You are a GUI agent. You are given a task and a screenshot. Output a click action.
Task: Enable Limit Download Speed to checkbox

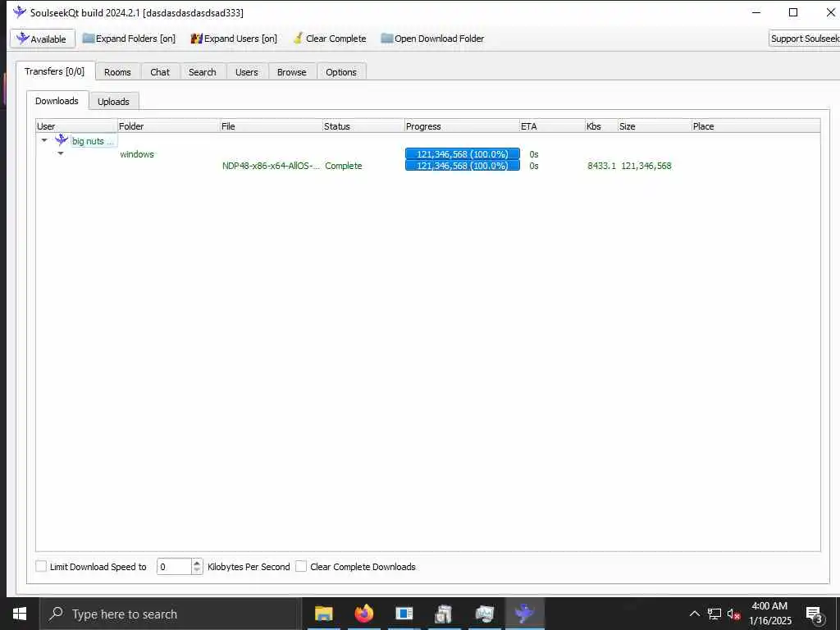pyautogui.click(x=41, y=566)
